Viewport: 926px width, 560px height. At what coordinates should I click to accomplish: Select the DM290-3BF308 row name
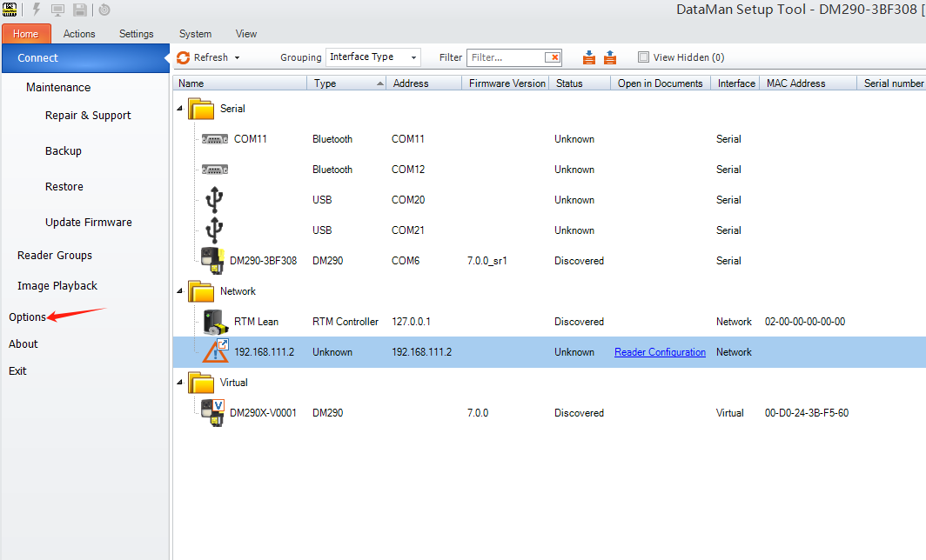264,261
